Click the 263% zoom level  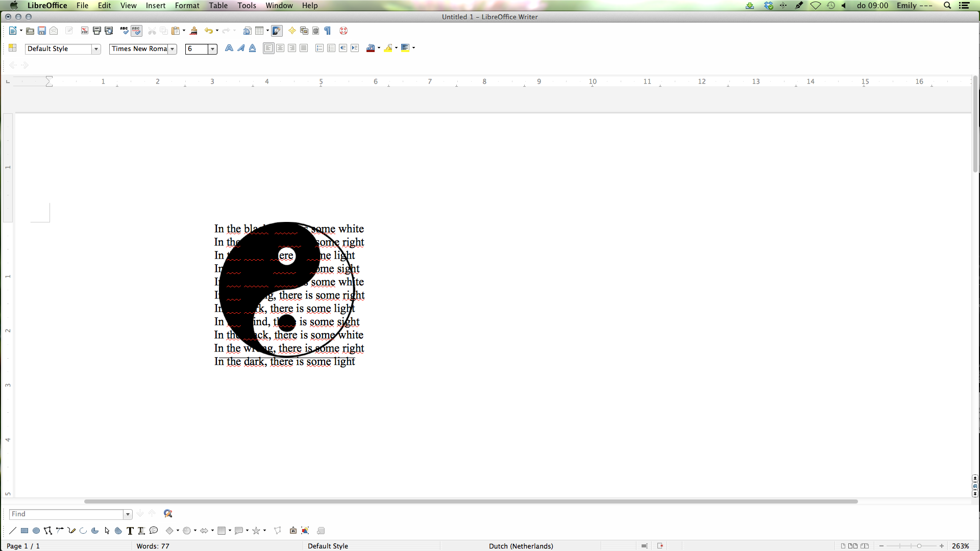(960, 546)
